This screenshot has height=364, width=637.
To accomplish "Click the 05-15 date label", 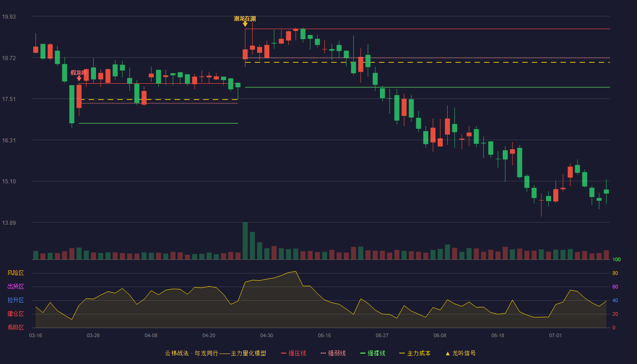I will point(324,335).
